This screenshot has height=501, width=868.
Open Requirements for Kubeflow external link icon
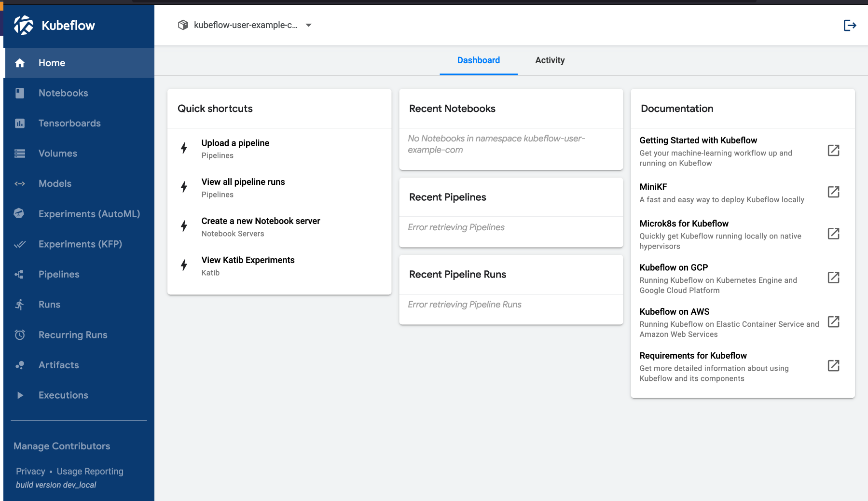833,365
